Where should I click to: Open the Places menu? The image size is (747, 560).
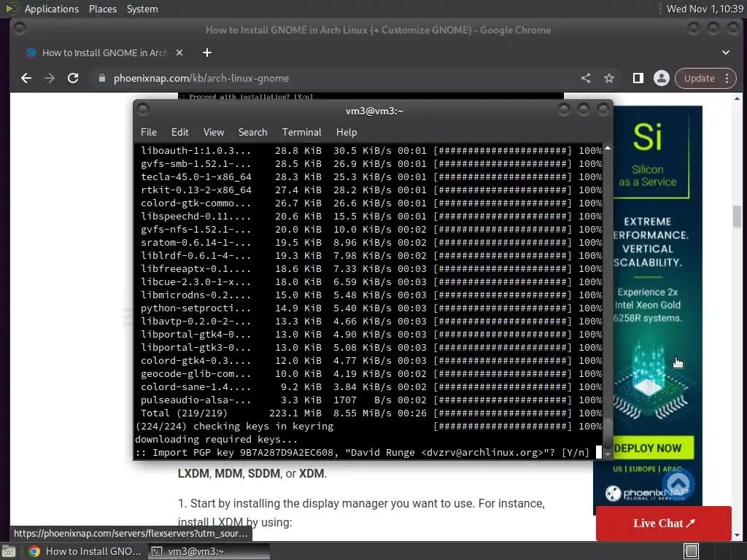(x=102, y=9)
